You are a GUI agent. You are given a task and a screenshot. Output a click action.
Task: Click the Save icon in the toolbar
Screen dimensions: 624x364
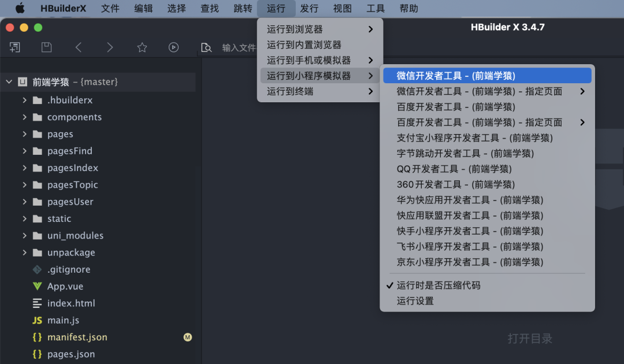click(47, 47)
